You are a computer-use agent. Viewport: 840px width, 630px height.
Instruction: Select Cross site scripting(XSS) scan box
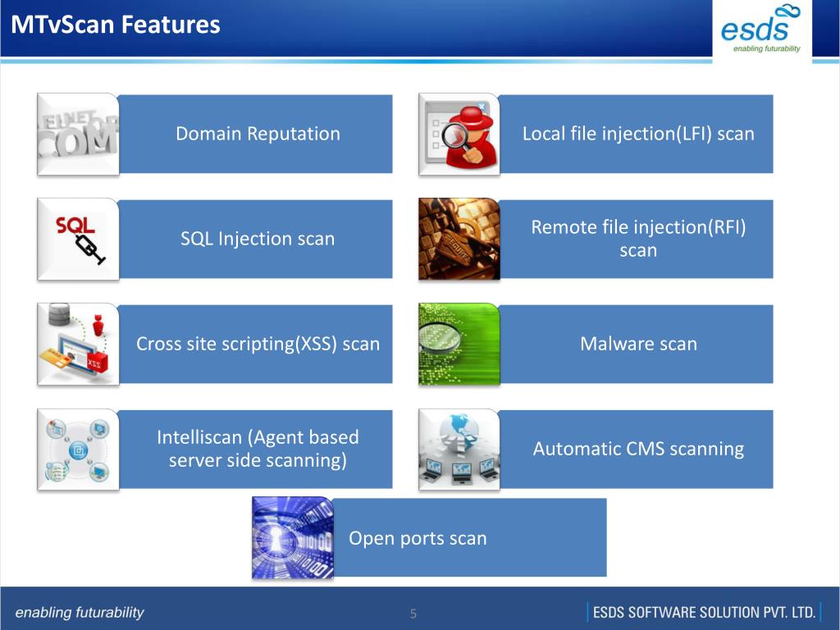pos(256,344)
